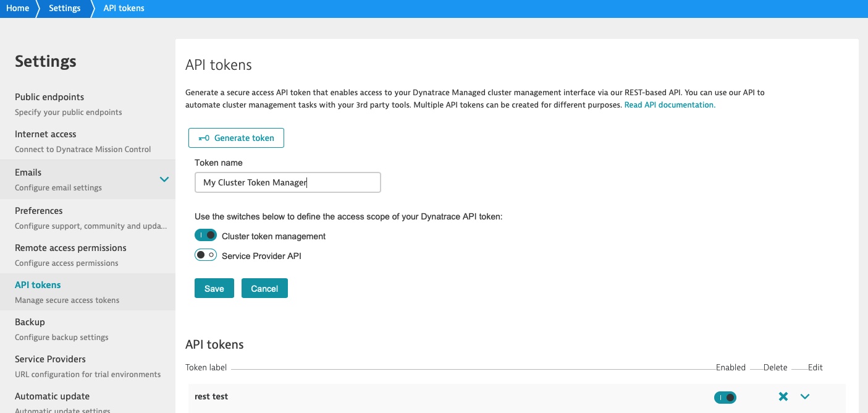Screen dimensions: 868x413
Task: Disable the rest test token switch
Action: [725, 398]
